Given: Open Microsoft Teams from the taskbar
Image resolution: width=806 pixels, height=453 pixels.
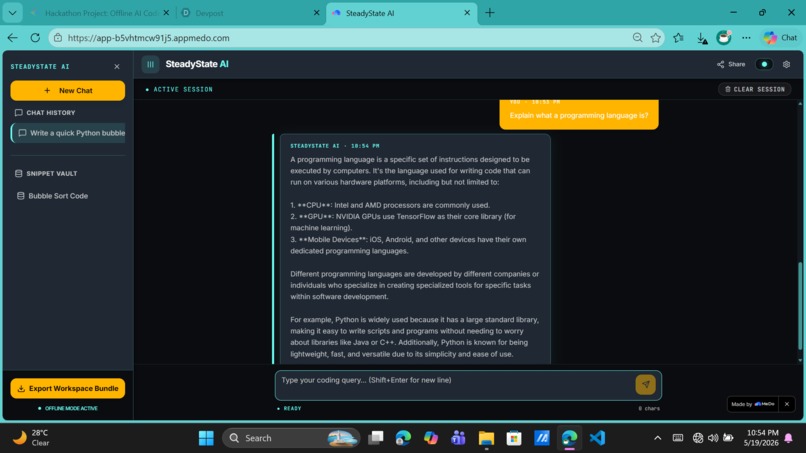Looking at the screenshot, I should click(458, 438).
